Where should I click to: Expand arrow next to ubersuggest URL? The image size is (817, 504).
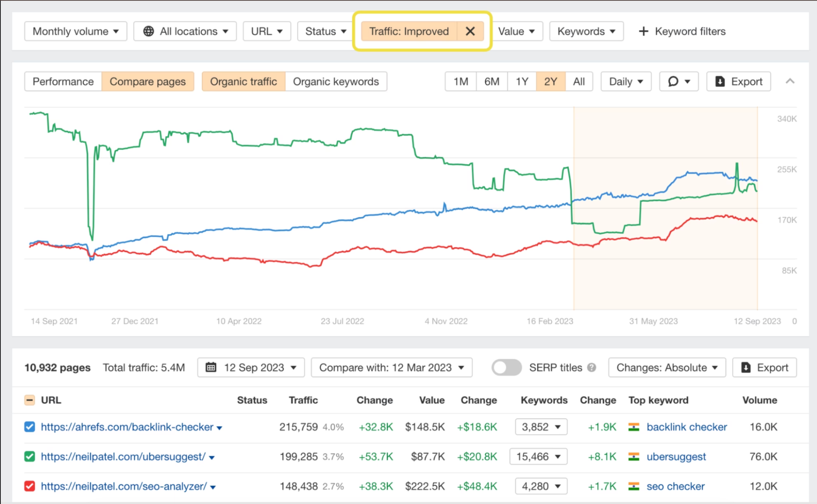point(212,458)
